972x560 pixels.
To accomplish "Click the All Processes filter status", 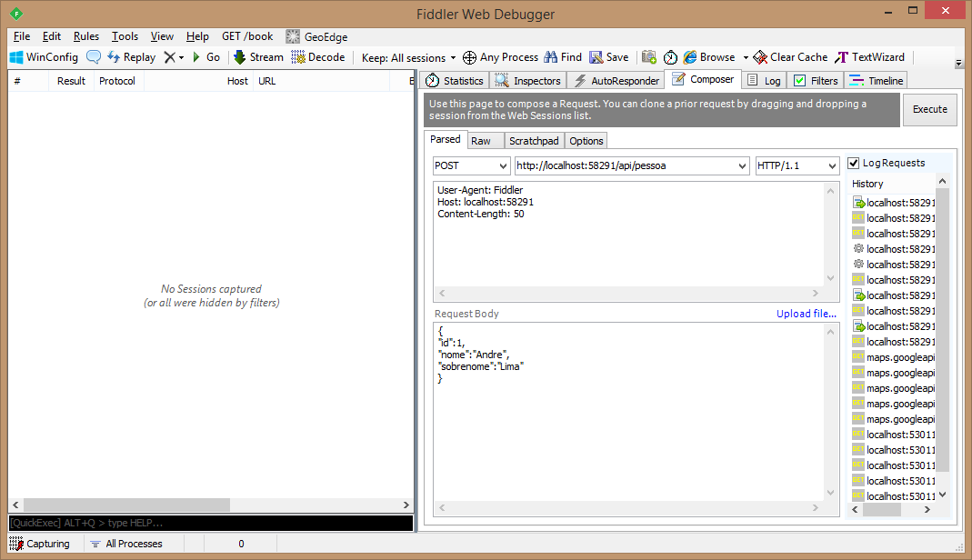I will pyautogui.click(x=126, y=544).
